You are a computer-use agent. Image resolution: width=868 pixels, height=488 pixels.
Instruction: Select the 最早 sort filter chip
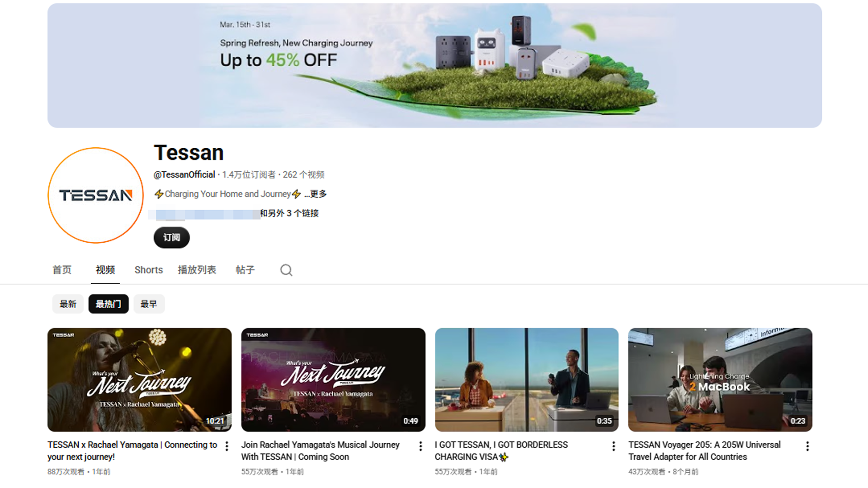click(x=149, y=304)
